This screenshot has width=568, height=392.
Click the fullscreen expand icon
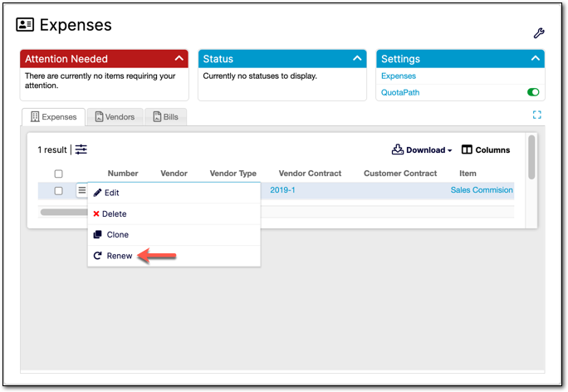[x=536, y=115]
